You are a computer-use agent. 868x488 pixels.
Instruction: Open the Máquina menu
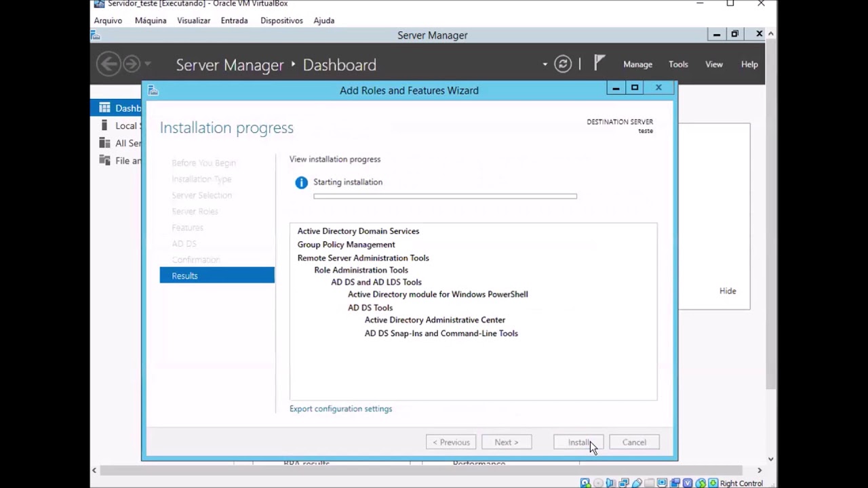tap(151, 20)
